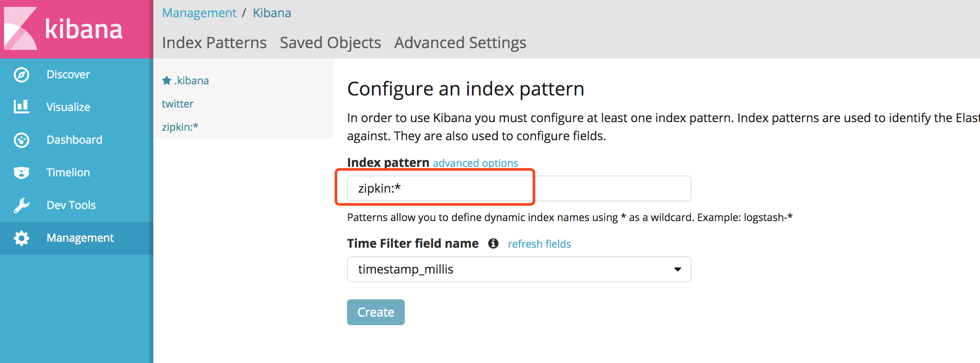This screenshot has height=363, width=980.
Task: Click the Create button
Action: pyautogui.click(x=376, y=312)
